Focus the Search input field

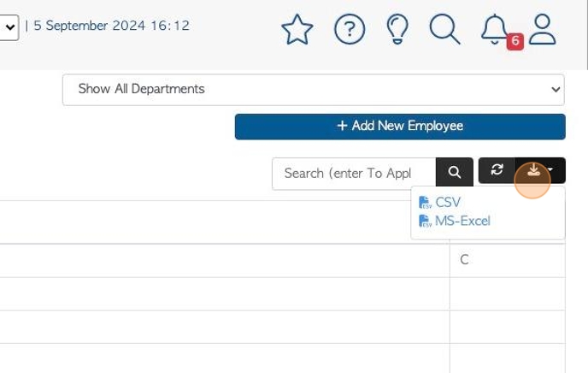354,174
